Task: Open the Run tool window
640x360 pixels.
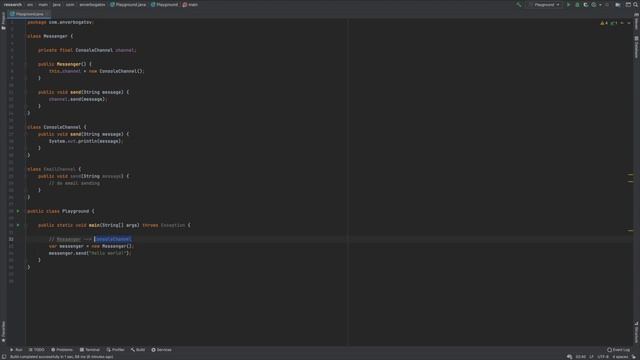Action: (x=16, y=350)
